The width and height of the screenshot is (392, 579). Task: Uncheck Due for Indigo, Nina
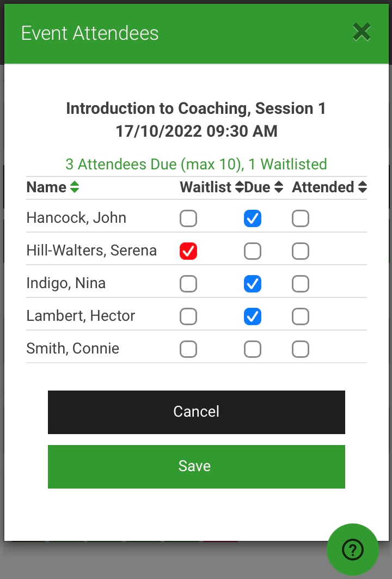point(253,284)
